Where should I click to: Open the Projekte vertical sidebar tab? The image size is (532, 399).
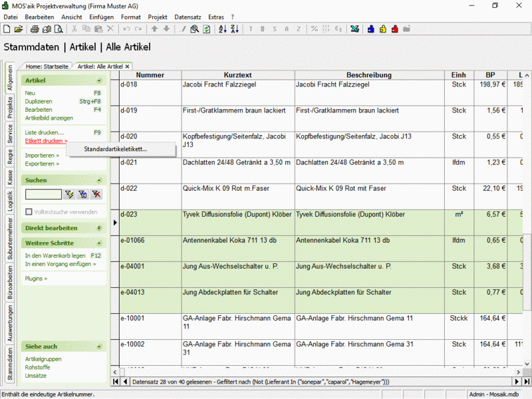coord(10,107)
